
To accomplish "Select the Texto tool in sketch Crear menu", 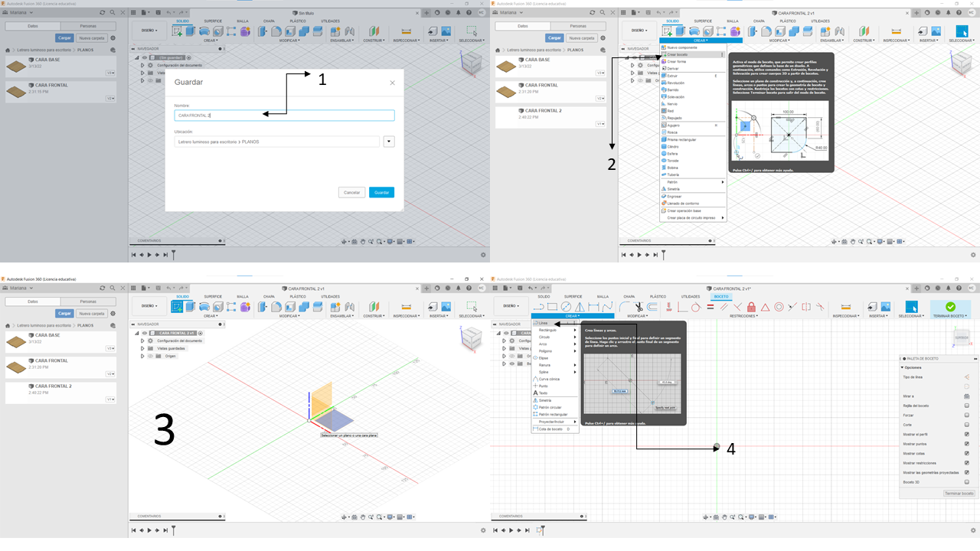I will coord(543,393).
